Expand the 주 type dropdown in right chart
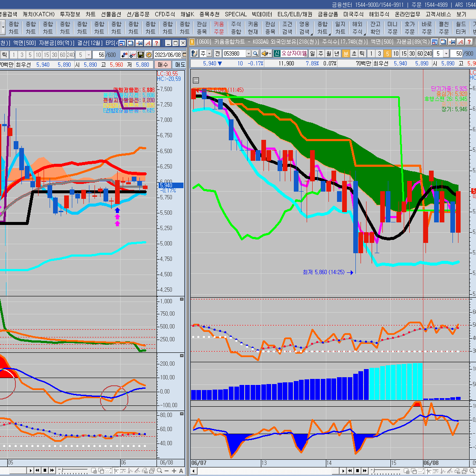The image size is (476, 476). 209,54
